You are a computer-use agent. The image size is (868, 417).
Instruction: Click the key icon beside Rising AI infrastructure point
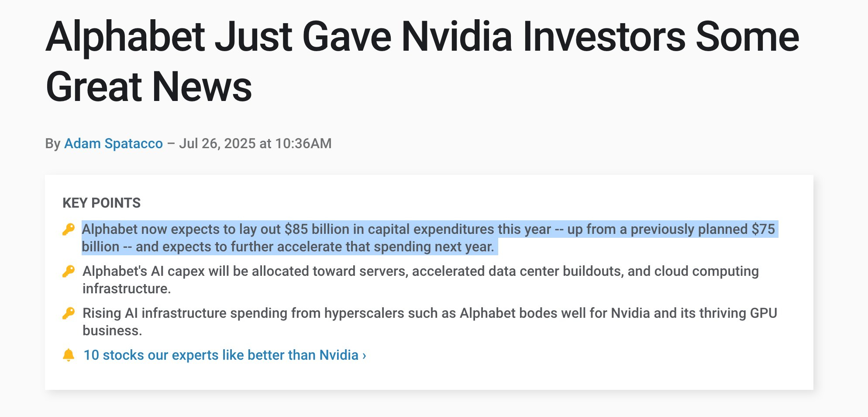[69, 313]
